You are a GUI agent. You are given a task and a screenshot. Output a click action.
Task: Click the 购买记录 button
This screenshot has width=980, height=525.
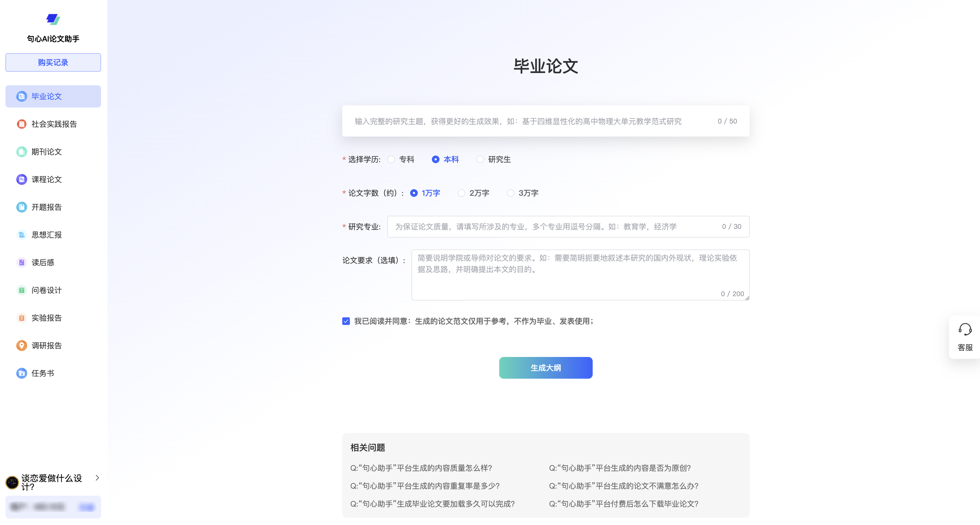point(53,62)
